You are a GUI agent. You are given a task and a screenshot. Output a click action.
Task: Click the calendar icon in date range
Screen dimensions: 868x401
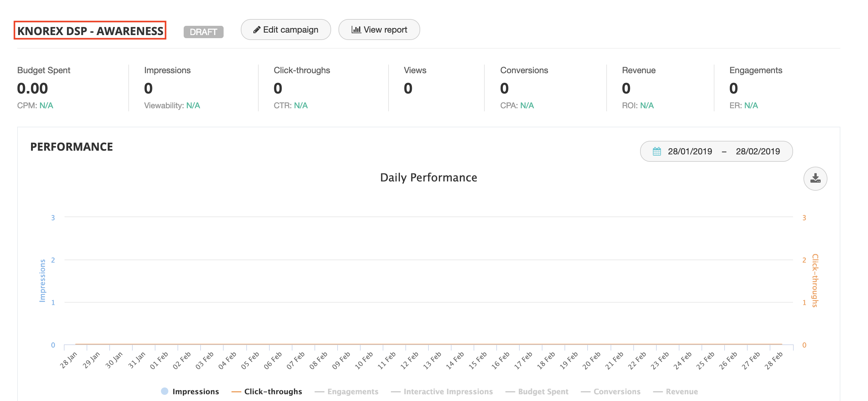[656, 151]
